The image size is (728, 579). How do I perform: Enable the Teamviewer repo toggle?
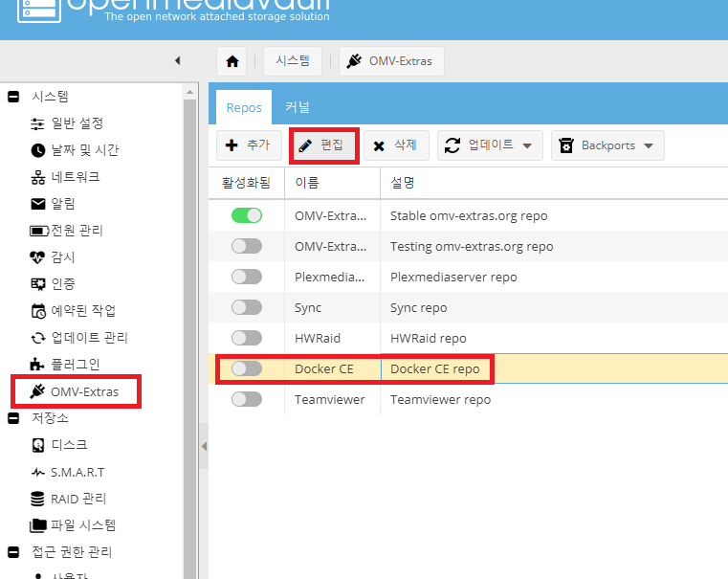coord(247,399)
